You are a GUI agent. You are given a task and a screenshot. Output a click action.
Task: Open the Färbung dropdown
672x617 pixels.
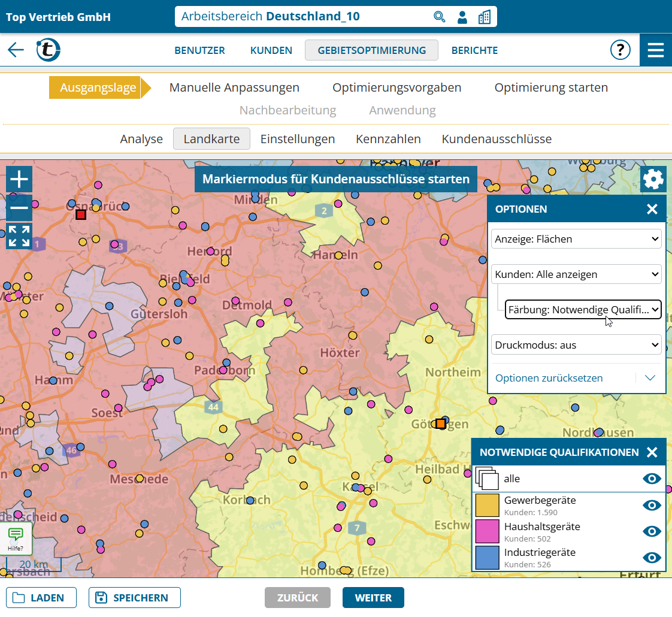point(583,310)
